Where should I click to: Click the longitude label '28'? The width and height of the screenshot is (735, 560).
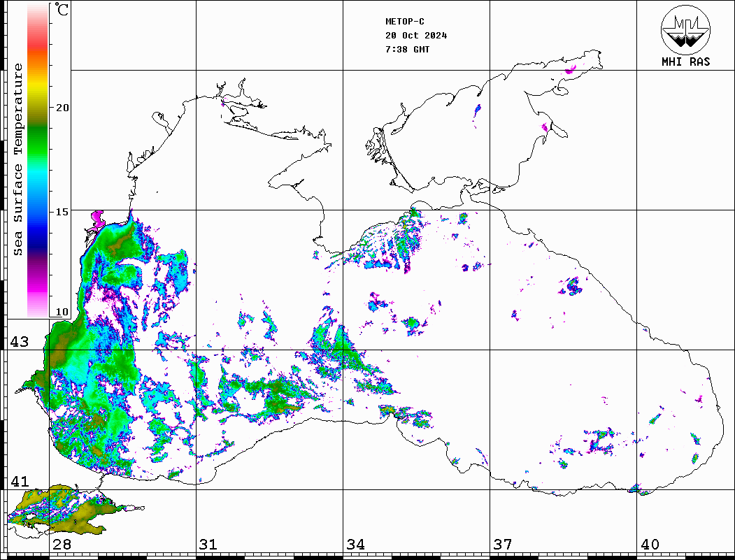[62, 545]
